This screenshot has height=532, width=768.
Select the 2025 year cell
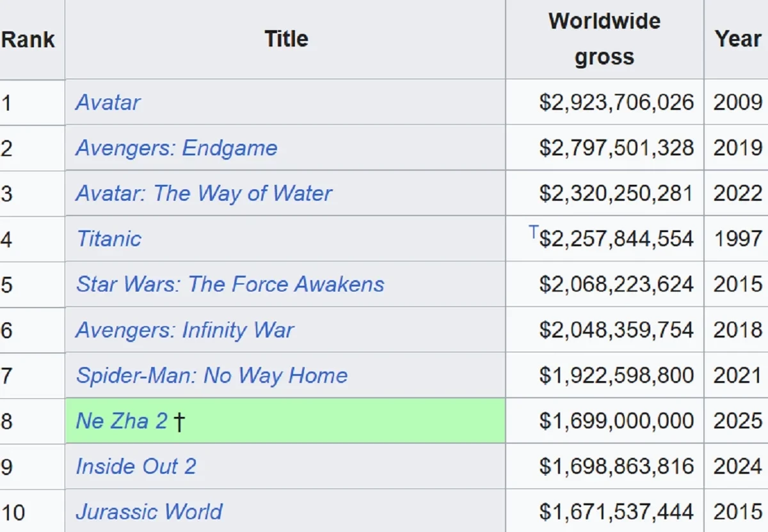tap(738, 421)
